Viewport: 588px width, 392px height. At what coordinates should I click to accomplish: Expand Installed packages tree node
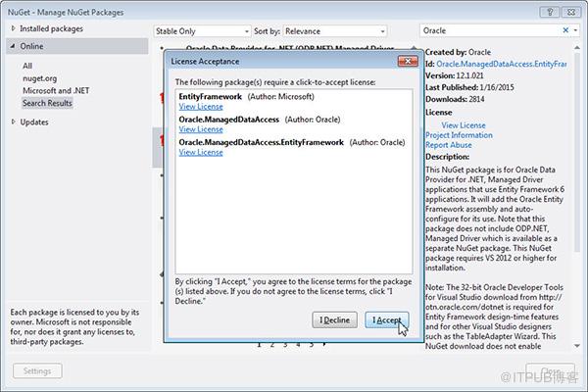[x=14, y=28]
